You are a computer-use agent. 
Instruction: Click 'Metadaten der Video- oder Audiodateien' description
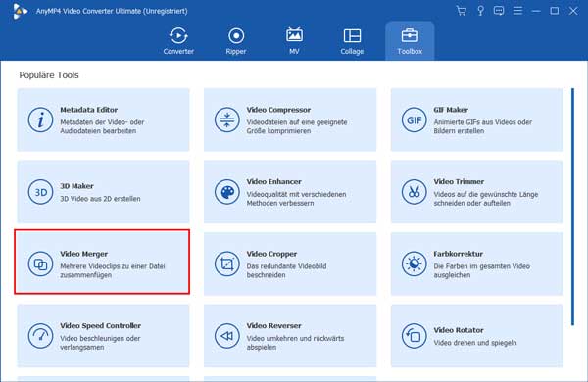[102, 126]
